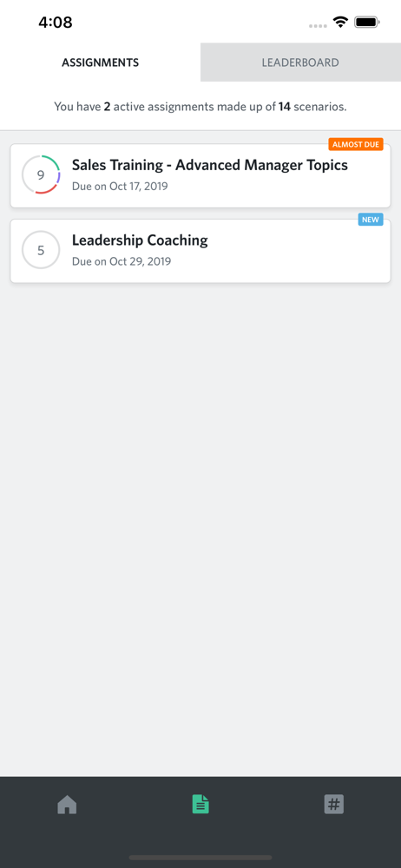Tap the orange ALMOST DUE badge
The height and width of the screenshot is (868, 401).
[x=356, y=144]
